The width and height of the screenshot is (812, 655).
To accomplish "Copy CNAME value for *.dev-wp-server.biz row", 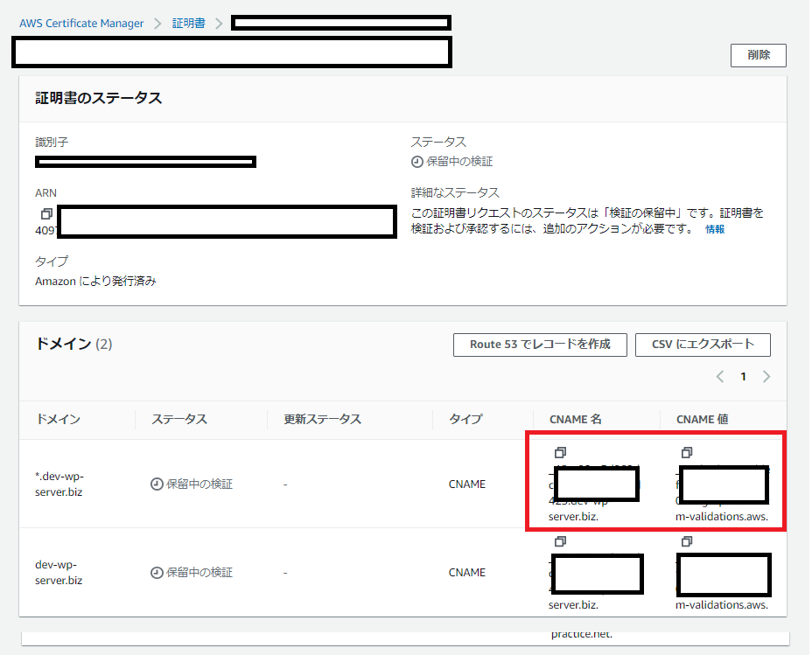I will click(x=687, y=453).
